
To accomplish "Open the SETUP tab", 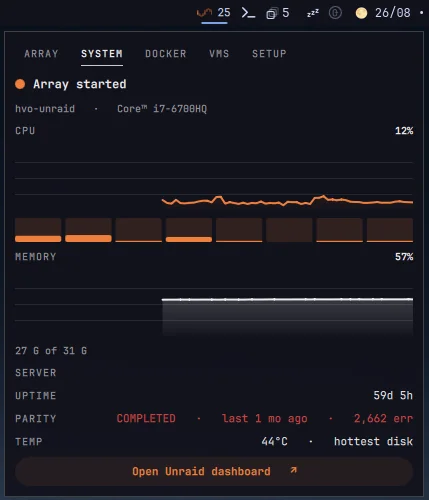I will tap(269, 54).
